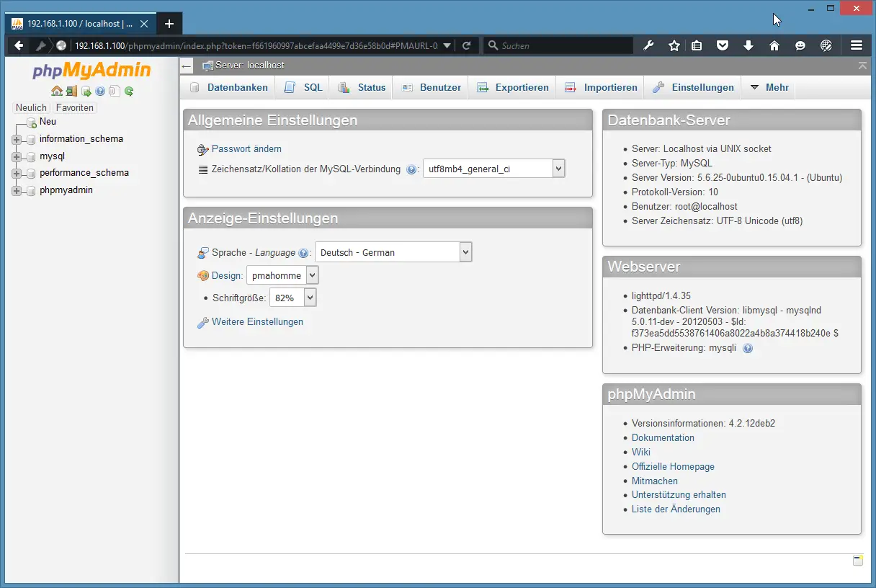Switch to the Datenbanken tab
This screenshot has height=588, width=876.
coord(229,87)
